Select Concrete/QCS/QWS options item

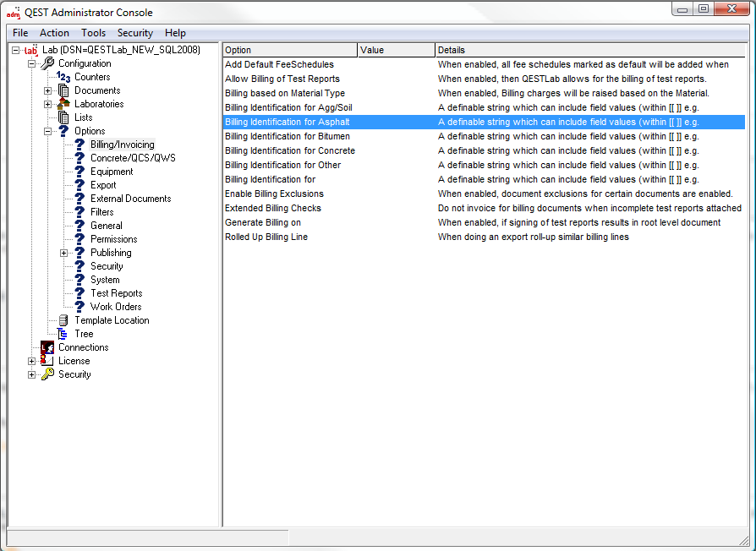tap(133, 158)
